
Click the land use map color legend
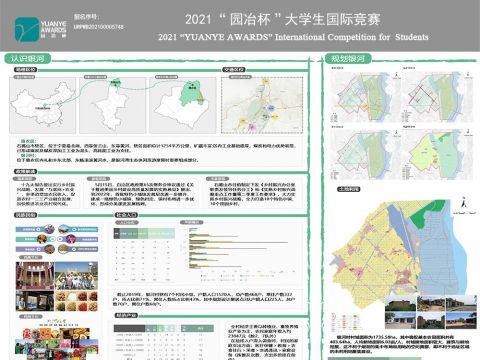(x=346, y=322)
